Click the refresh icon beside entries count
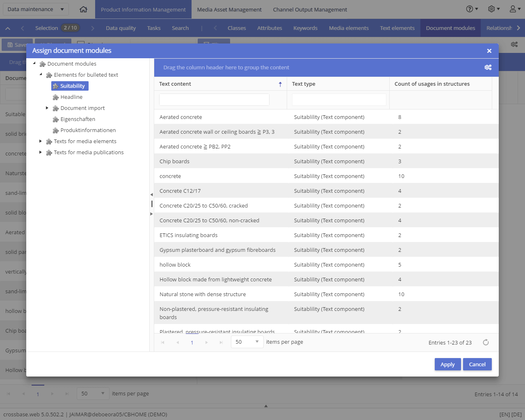The height and width of the screenshot is (420, 525). point(486,342)
